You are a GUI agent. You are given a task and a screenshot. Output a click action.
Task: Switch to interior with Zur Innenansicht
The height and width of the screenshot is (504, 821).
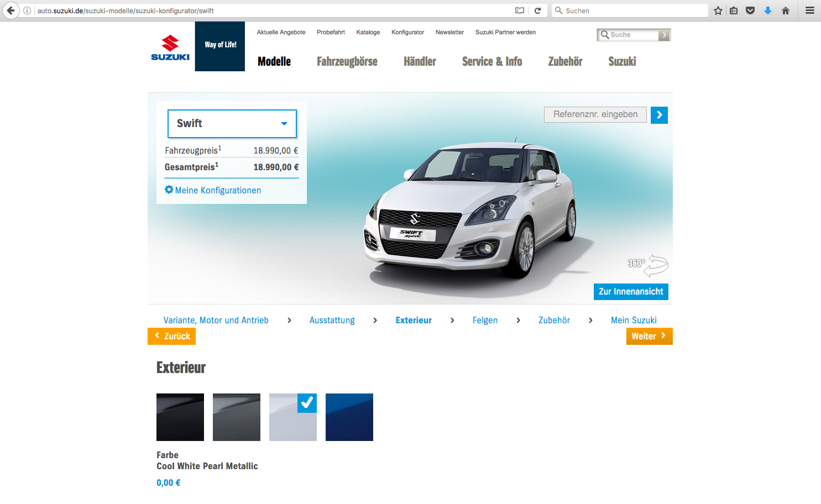click(631, 292)
